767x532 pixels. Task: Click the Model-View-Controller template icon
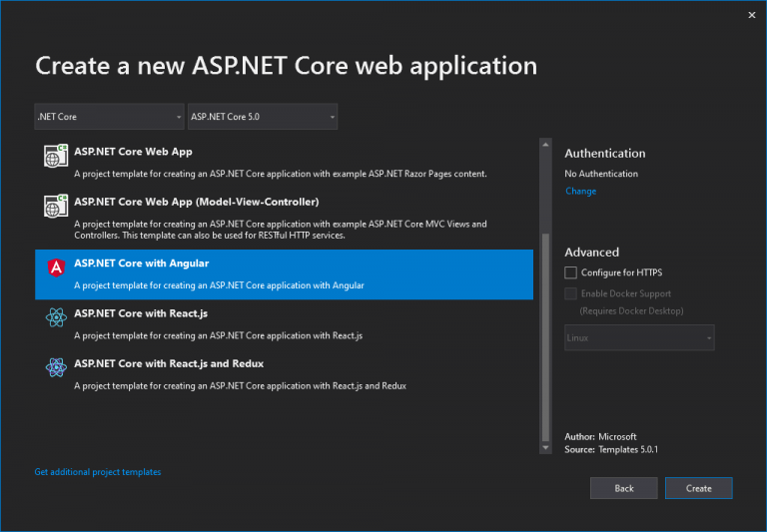[55, 207]
